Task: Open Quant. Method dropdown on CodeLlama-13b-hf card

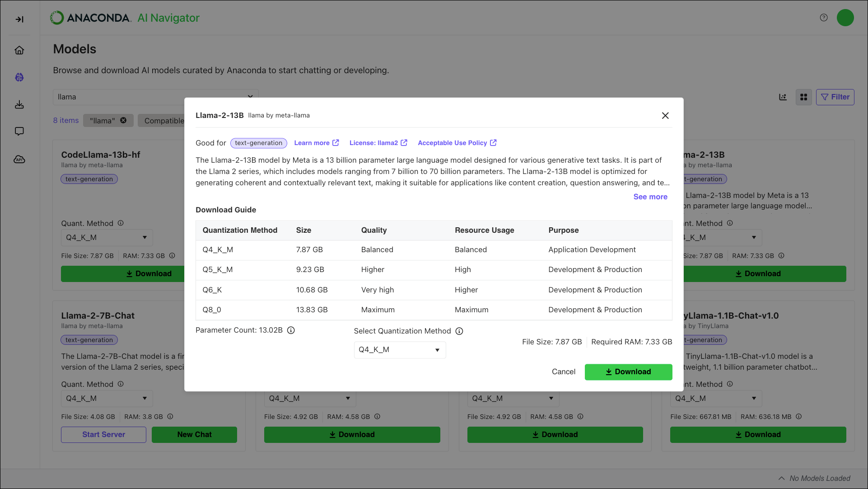Action: (x=107, y=238)
